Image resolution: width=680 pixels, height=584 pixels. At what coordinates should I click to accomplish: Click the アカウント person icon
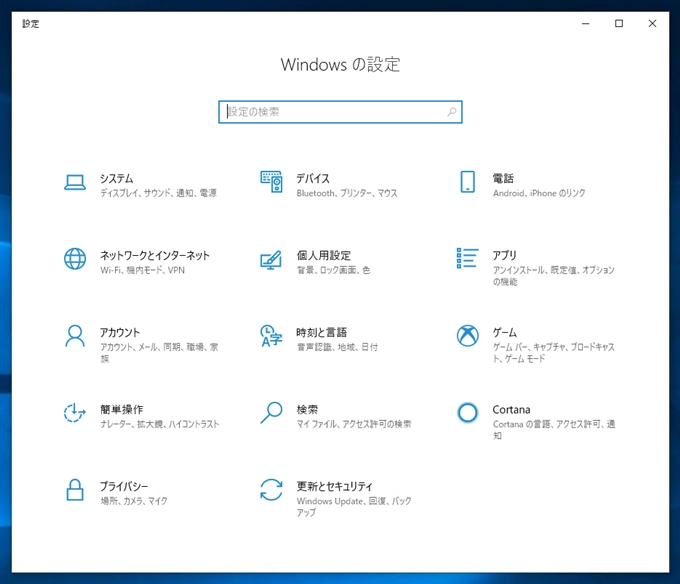point(75,336)
